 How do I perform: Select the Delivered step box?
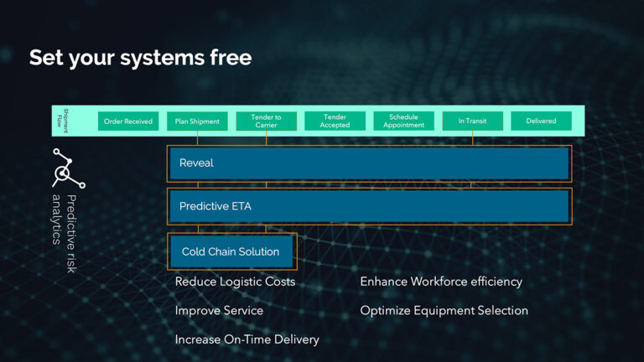(x=542, y=121)
